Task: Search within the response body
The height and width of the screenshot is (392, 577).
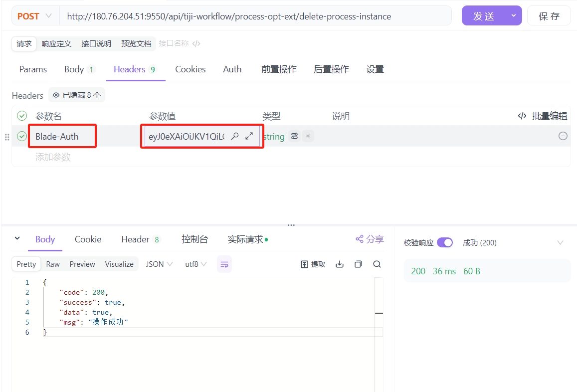Action: [377, 264]
